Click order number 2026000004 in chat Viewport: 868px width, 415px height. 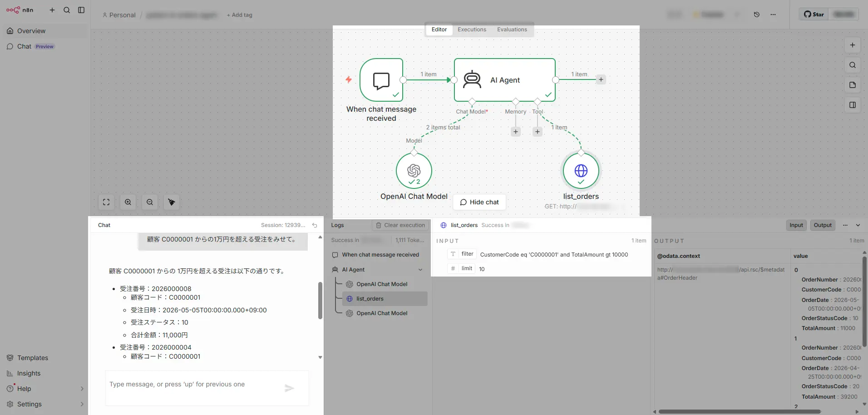pos(171,347)
